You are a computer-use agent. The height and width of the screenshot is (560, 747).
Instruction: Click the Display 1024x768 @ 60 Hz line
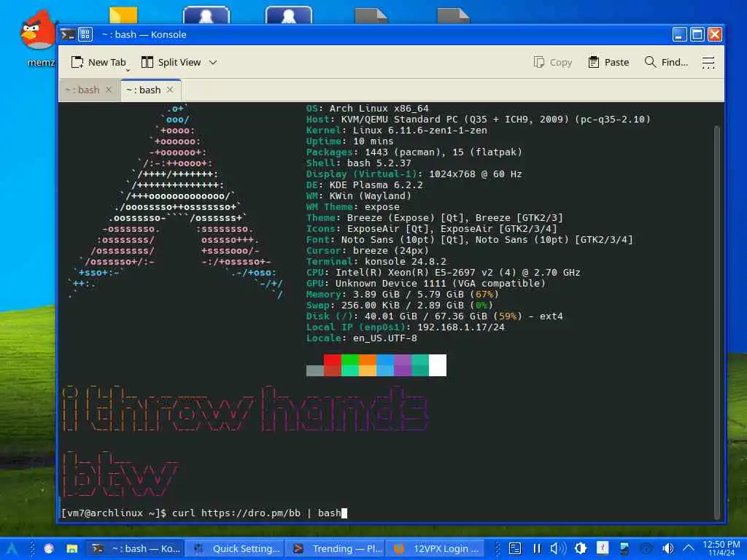414,174
